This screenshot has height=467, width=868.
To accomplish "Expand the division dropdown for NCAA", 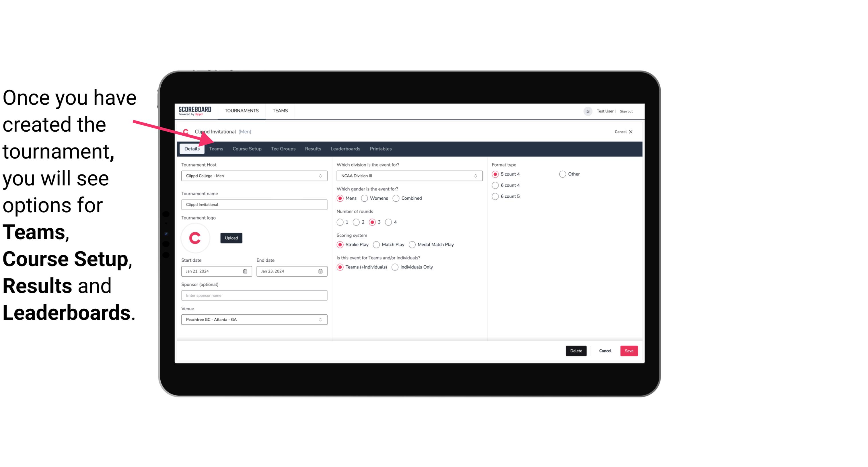I will click(474, 176).
